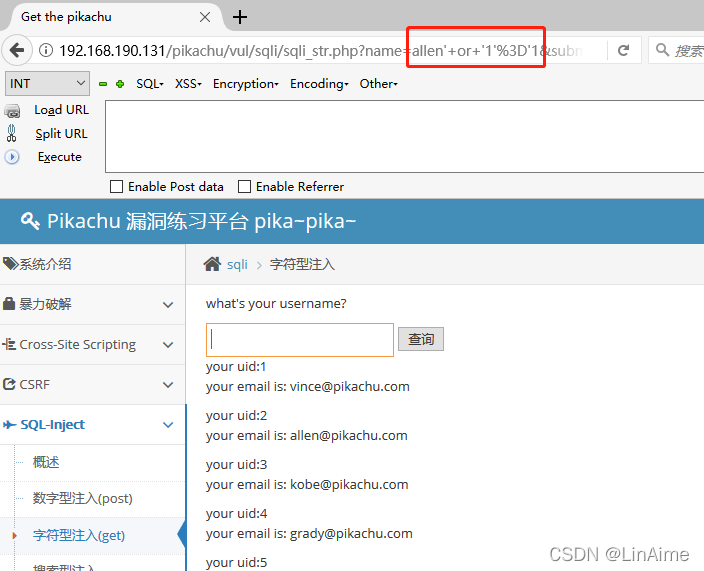Enable Referrer checkbox
704x571 pixels.
coord(244,186)
